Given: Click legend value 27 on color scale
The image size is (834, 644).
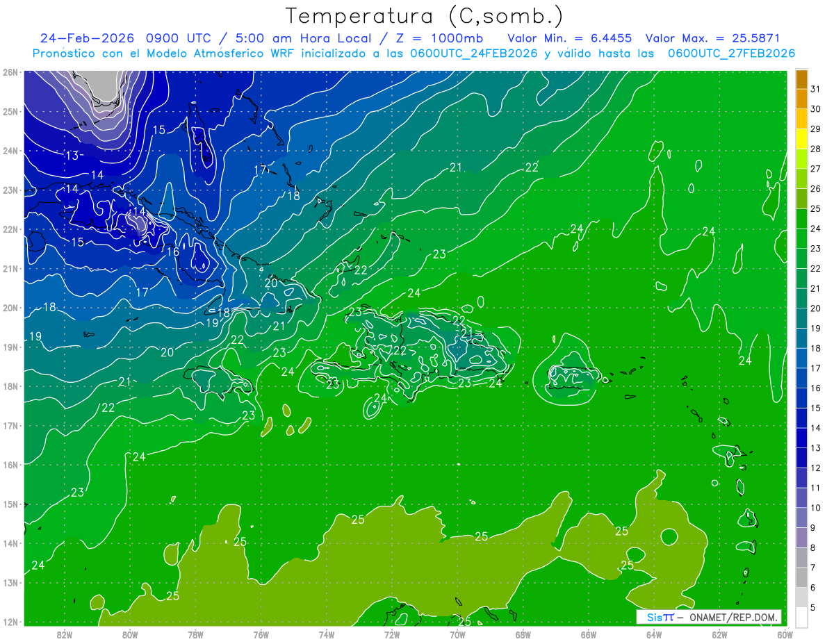Looking at the screenshot, I should tap(816, 169).
